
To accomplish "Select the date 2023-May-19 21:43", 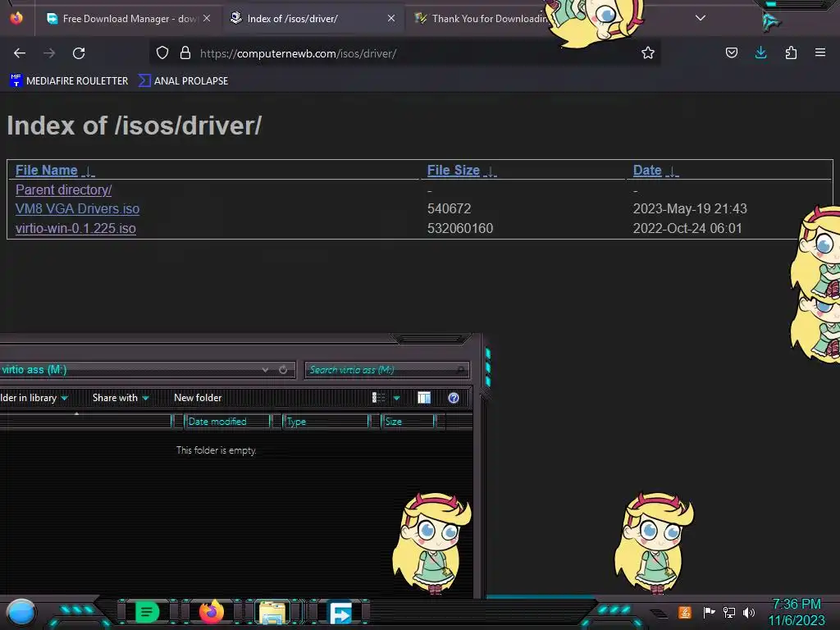I will tap(690, 209).
